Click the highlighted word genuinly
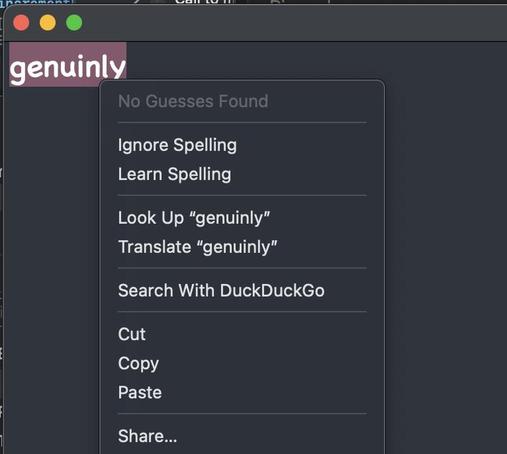Screen dimensions: 507x454 tap(68, 68)
